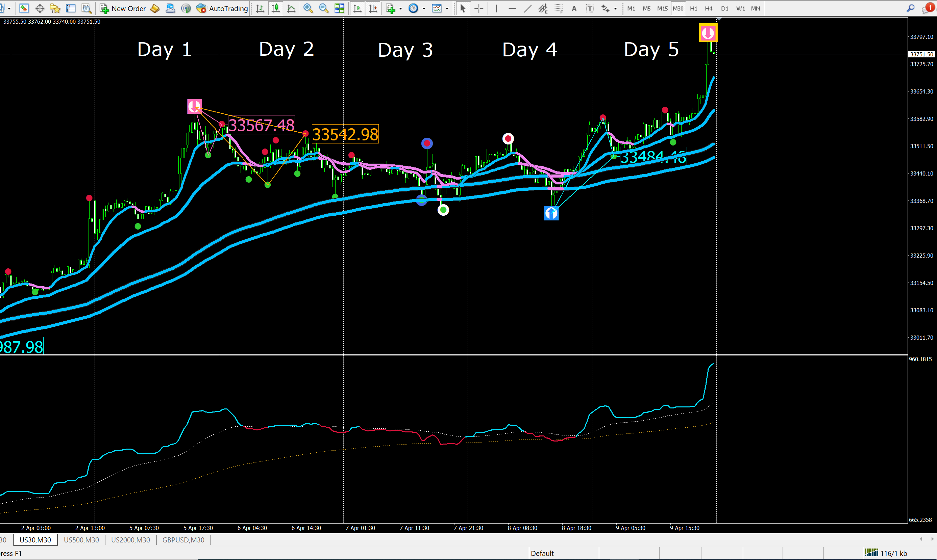The image size is (937, 560).
Task: Click the pink down-arrow marker above Day 5
Action: 708,33
